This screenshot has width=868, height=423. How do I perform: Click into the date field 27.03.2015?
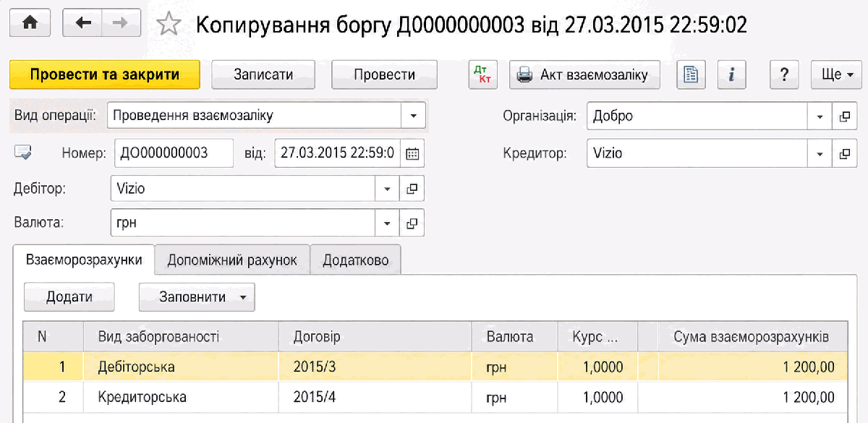point(338,153)
